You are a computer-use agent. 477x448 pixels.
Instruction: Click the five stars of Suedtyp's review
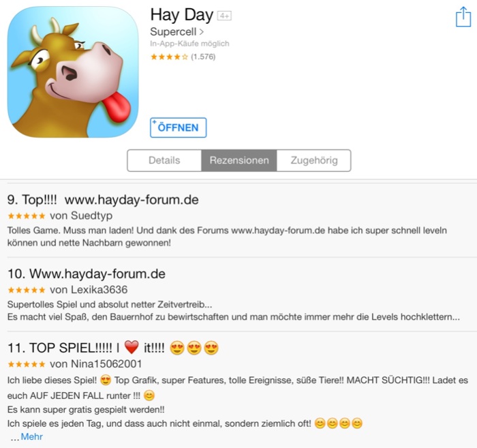[27, 216]
